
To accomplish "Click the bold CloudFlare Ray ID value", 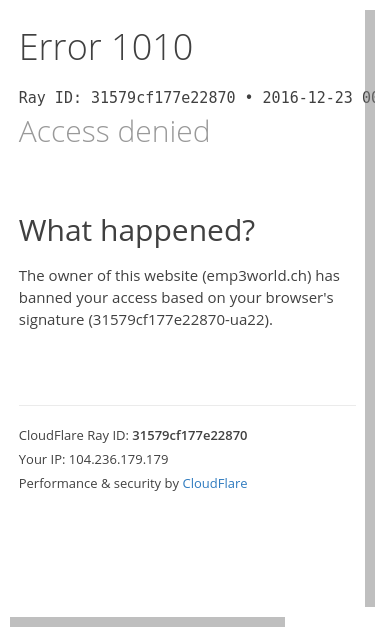I will point(189,435).
